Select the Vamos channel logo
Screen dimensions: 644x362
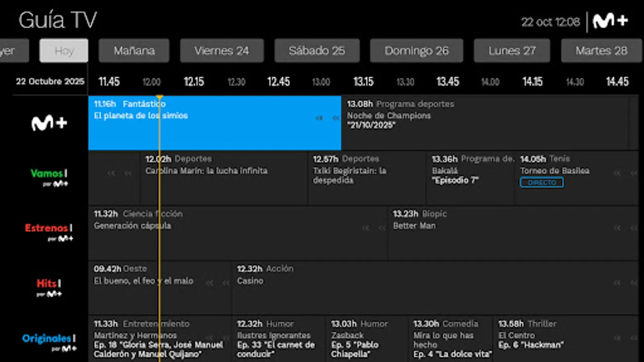pyautogui.click(x=49, y=177)
